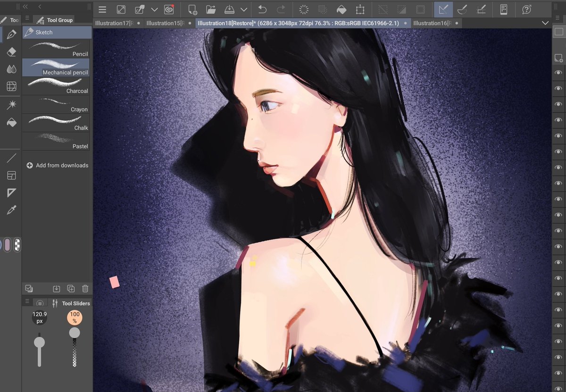
Task: Open the Tool Sliders panel hamburger menu
Action: [x=27, y=301]
